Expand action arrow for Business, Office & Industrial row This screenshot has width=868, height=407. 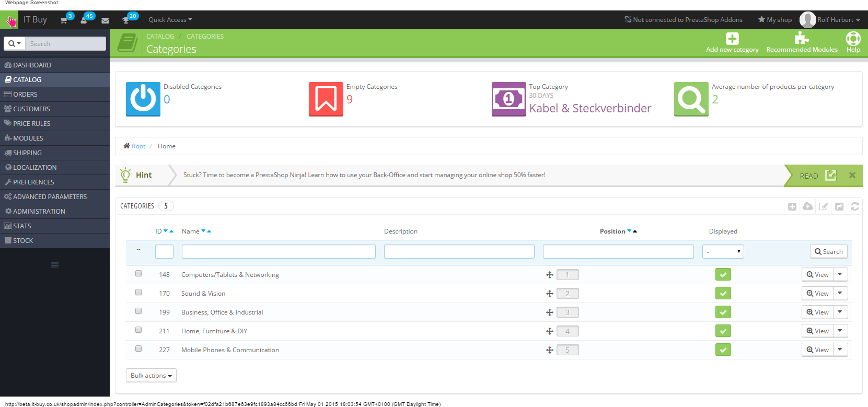840,312
